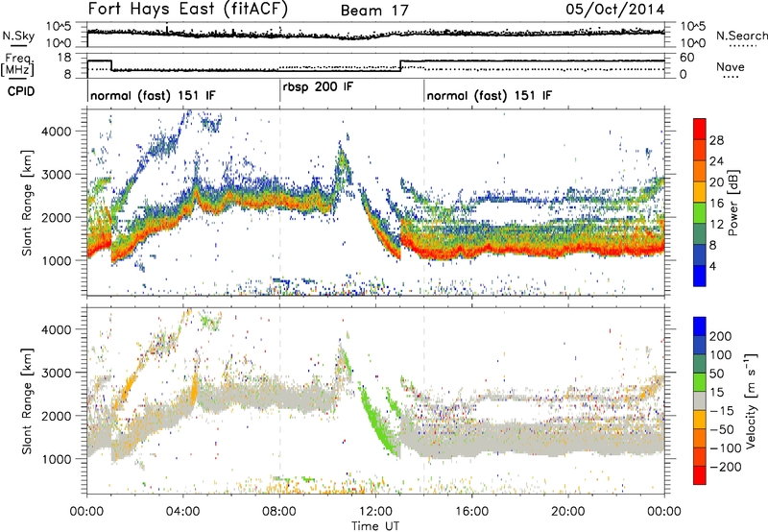Click the date "05/Oct/2014"
Viewport: 768px width, 532px height.
click(x=615, y=10)
